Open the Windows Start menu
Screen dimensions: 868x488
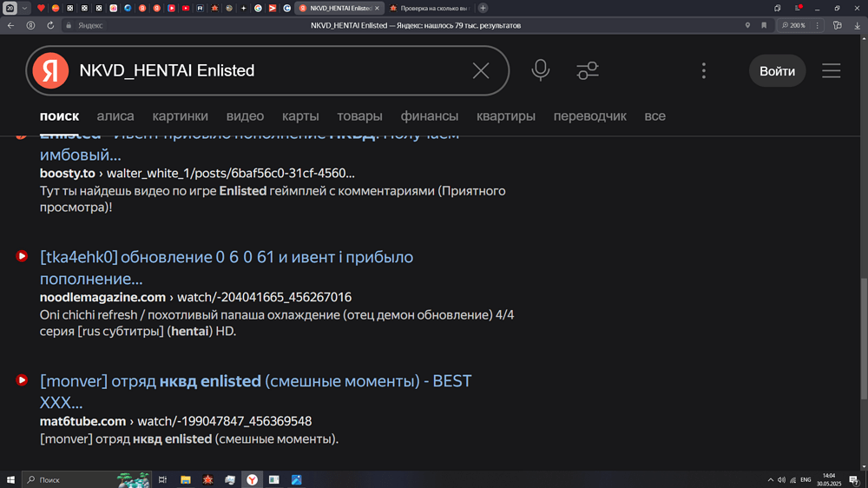(x=10, y=479)
